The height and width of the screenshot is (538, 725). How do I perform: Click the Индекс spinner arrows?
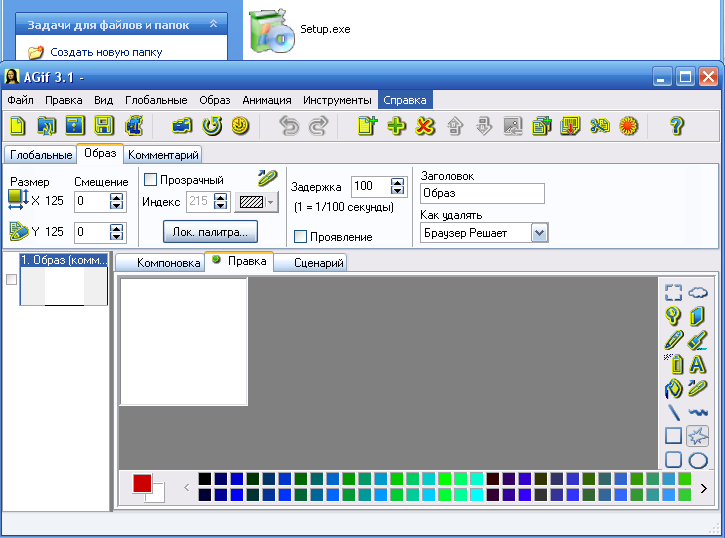[221, 201]
